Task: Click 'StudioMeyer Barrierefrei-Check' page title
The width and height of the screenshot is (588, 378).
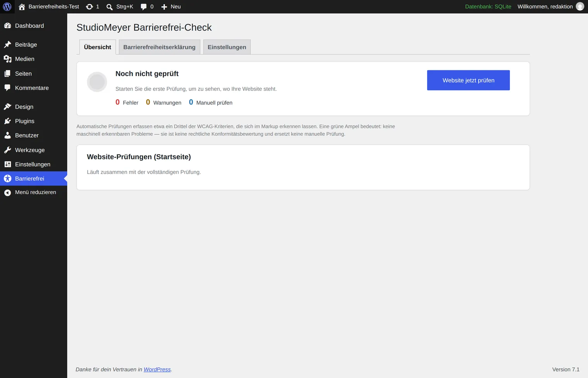Action: coord(144,27)
